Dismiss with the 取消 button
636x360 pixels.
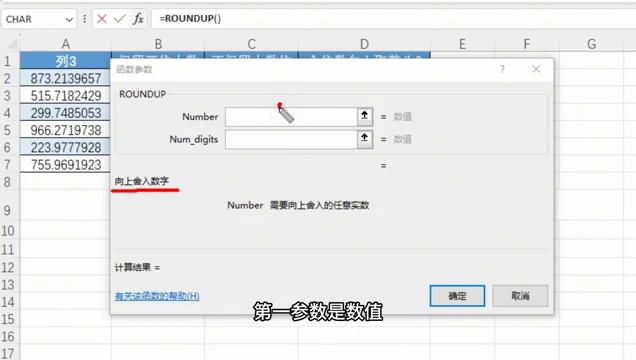520,296
